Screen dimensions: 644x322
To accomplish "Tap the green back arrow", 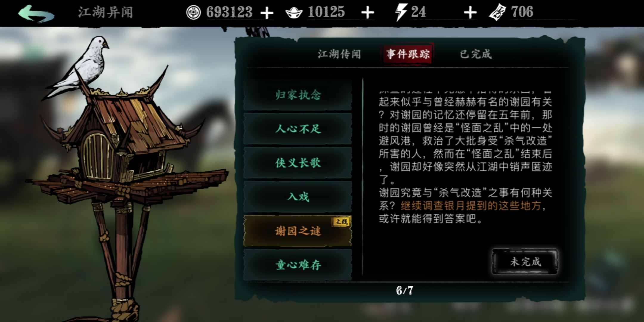I will 36,13.
